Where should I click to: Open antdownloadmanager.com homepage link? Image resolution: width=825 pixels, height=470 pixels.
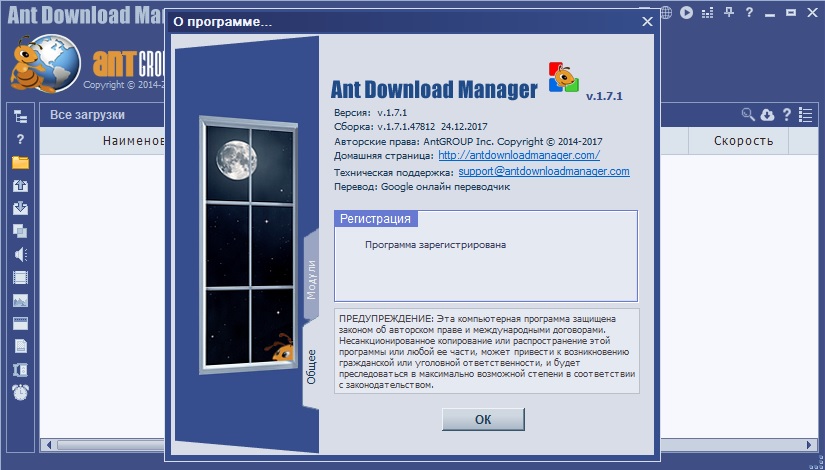click(519, 155)
